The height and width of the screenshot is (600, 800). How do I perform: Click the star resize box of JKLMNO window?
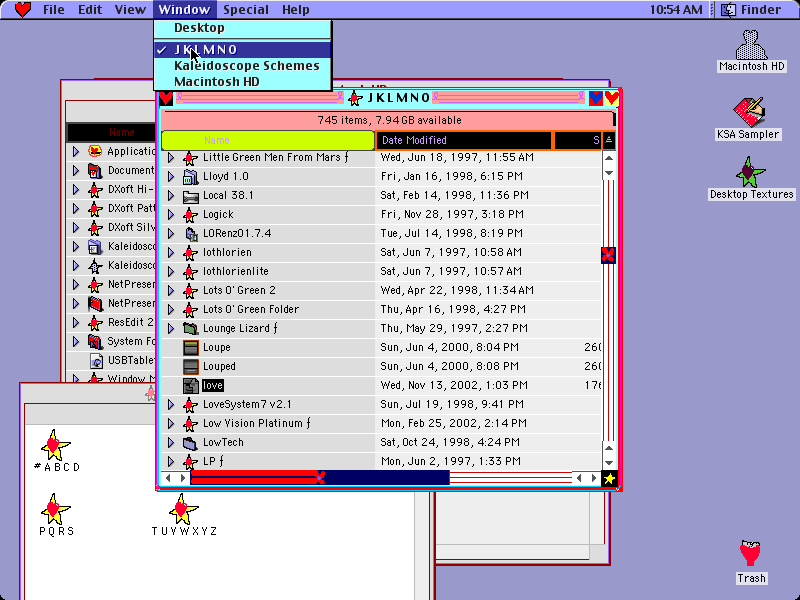(609, 478)
